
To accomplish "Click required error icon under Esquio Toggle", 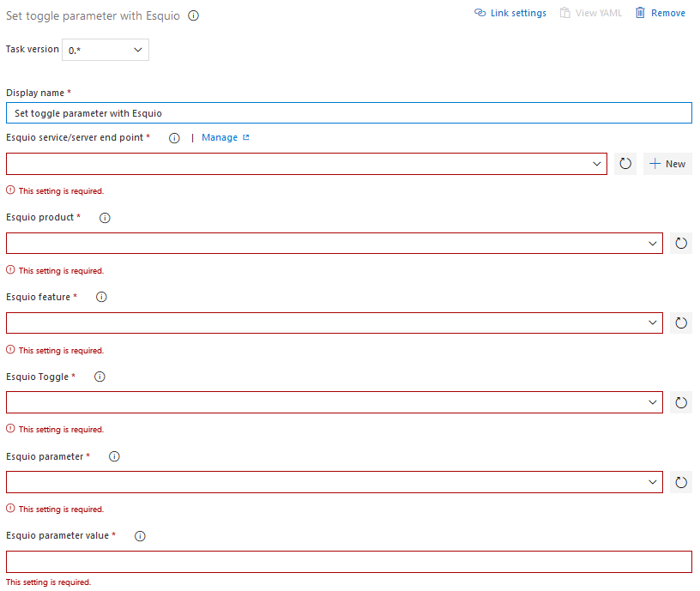I will click(10, 429).
